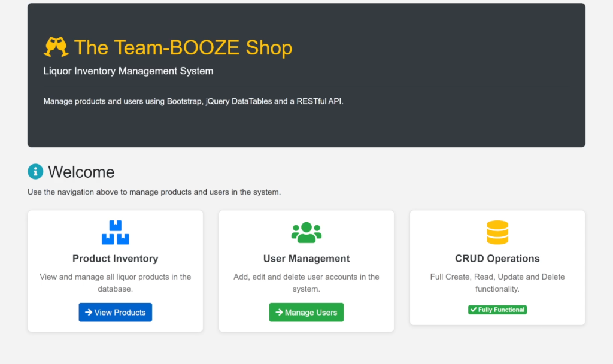Click the yellow database icon above CRUD Operations
The height and width of the screenshot is (364, 613).
(x=497, y=232)
